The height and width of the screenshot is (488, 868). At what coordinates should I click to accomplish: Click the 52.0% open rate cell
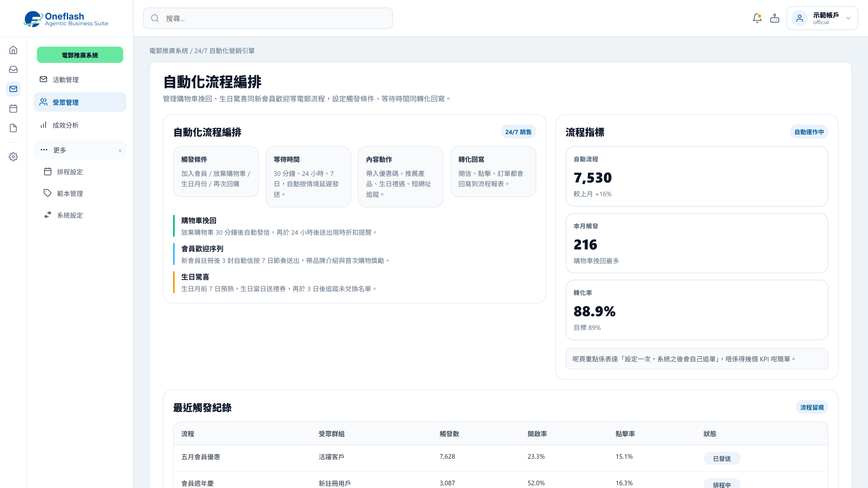536,483
